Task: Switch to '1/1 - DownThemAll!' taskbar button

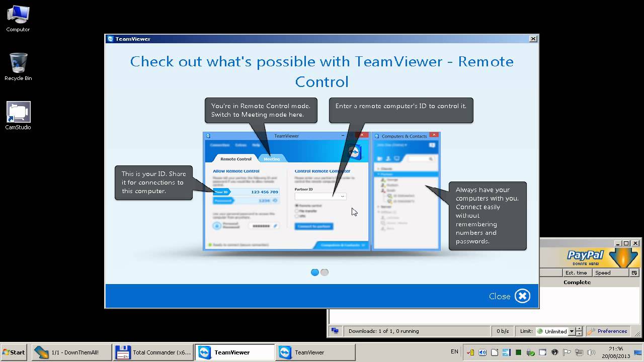Action: point(72,352)
